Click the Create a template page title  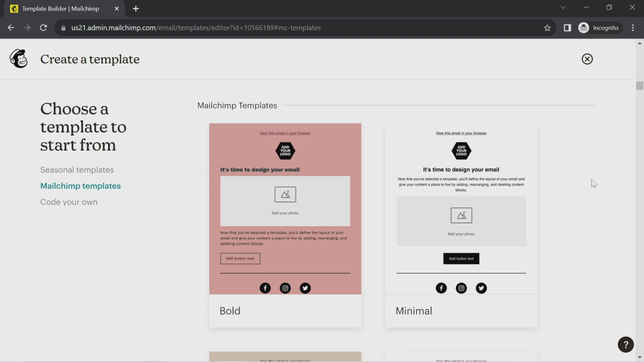[x=90, y=59]
